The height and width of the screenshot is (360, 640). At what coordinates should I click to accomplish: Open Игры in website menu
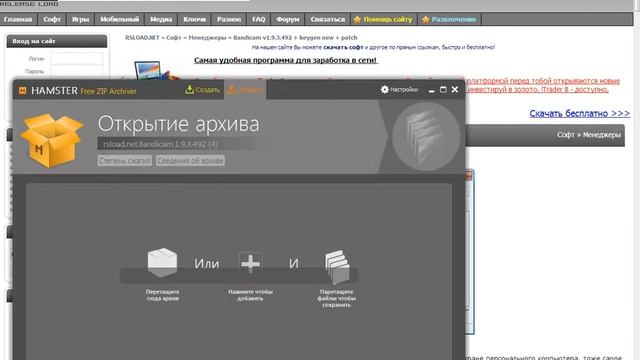(x=80, y=19)
